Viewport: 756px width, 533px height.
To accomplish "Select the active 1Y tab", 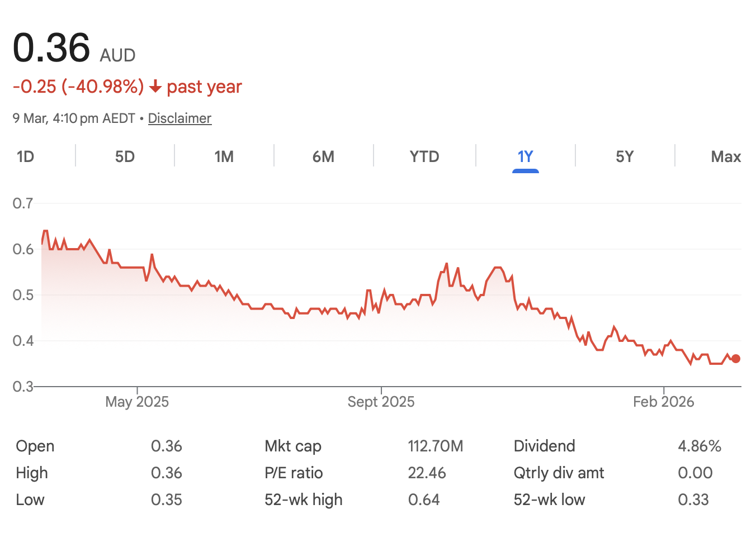I will pos(525,156).
